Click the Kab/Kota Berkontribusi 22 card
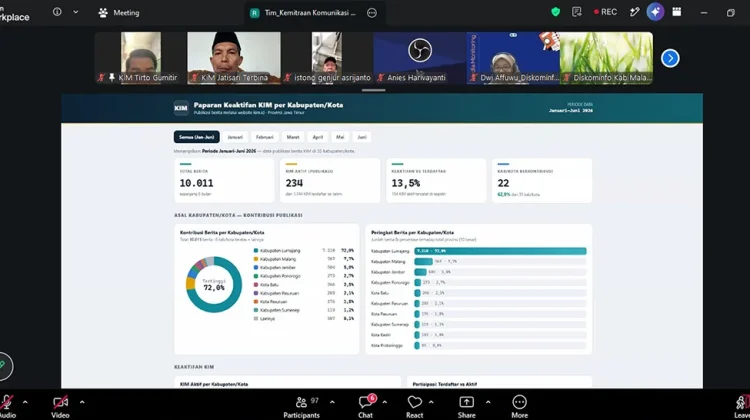This screenshot has width=750, height=420. [x=542, y=180]
